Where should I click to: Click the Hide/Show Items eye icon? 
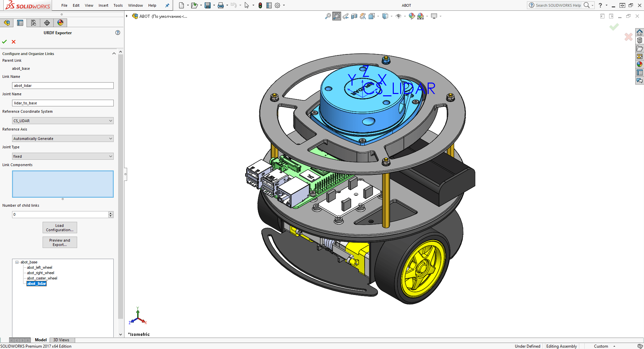[399, 16]
